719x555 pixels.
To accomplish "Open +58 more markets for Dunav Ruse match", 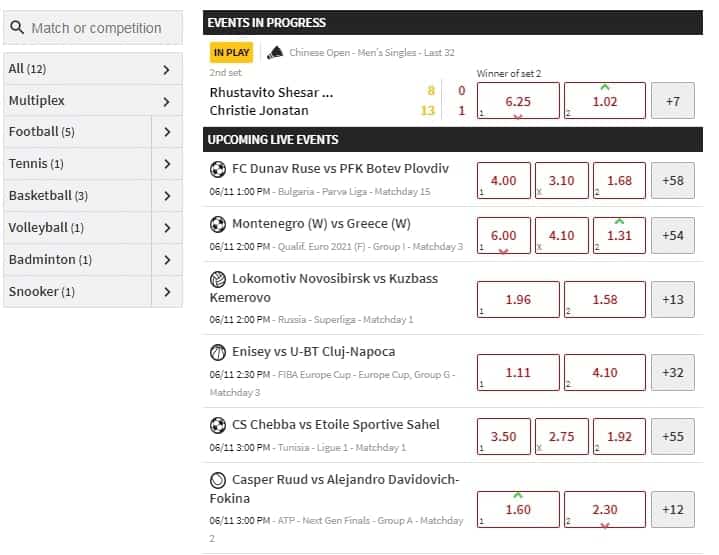I will click(x=673, y=180).
